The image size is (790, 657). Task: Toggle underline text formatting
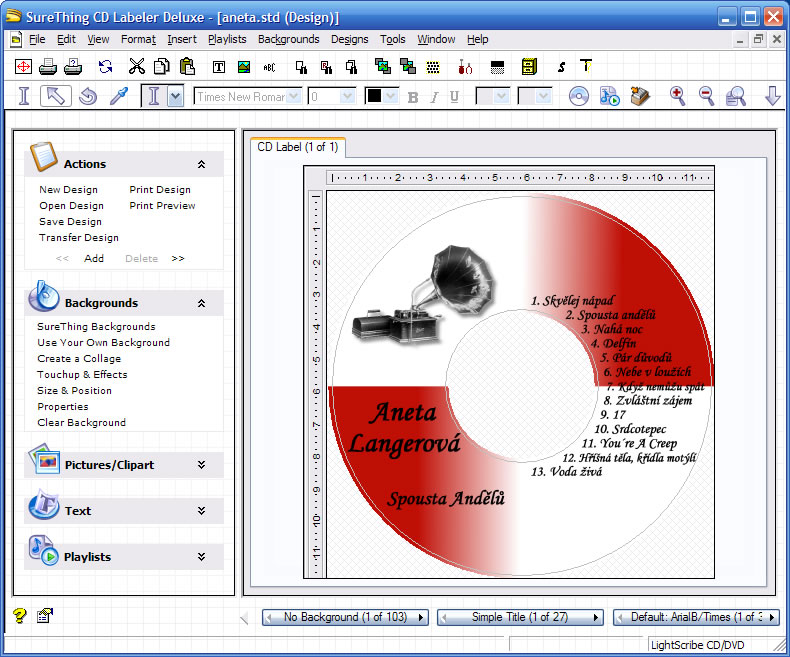454,97
